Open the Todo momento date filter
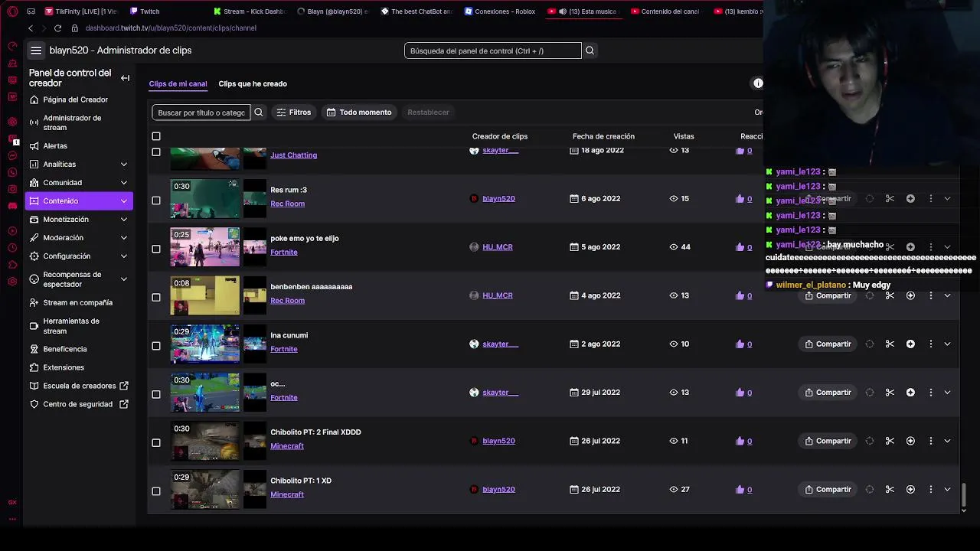Image resolution: width=980 pixels, height=551 pixels. (359, 112)
